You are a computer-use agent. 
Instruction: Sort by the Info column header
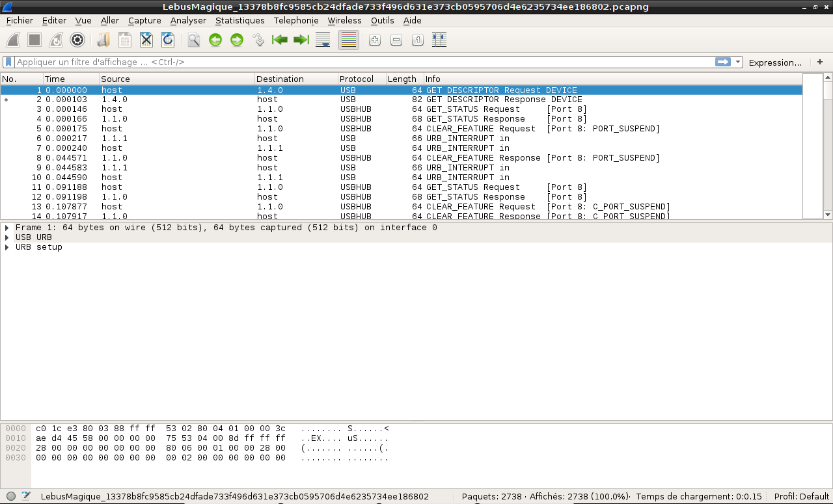613,79
